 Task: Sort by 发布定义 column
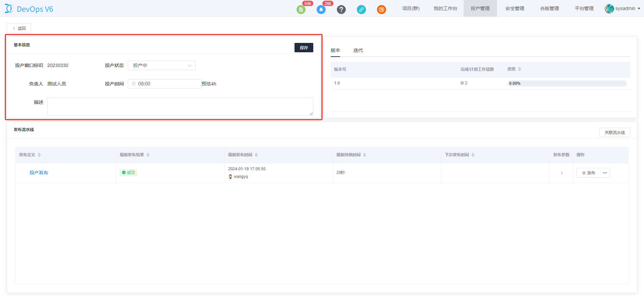pyautogui.click(x=39, y=155)
